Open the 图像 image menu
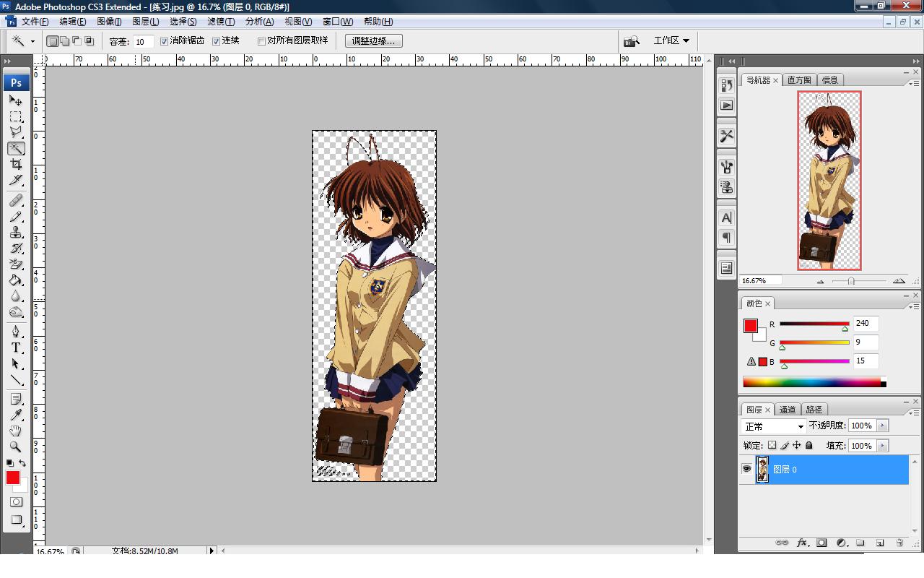This screenshot has height=578, width=924. [x=109, y=22]
